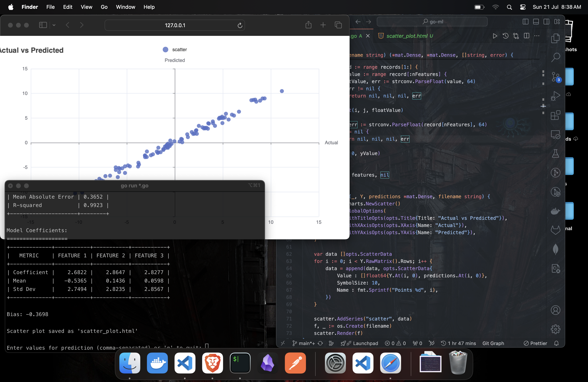Open Git Graph from status bar

tap(493, 343)
